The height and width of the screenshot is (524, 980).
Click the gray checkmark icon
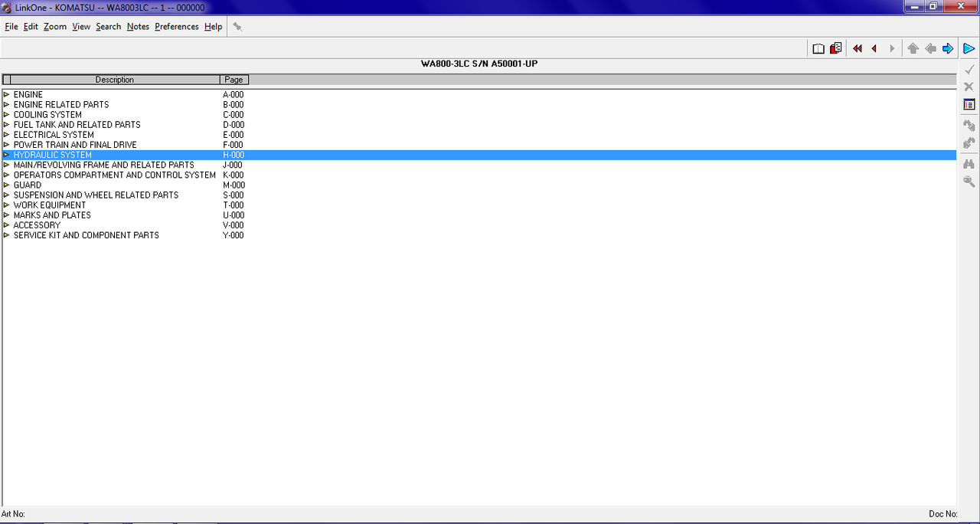pyautogui.click(x=969, y=69)
